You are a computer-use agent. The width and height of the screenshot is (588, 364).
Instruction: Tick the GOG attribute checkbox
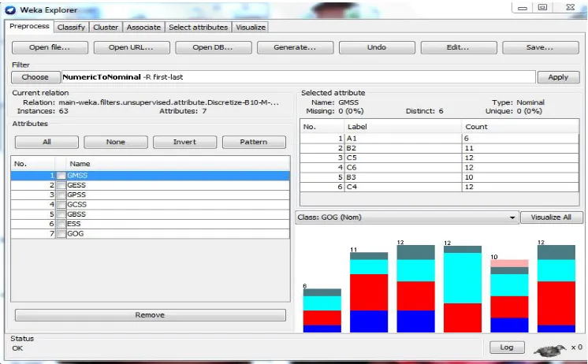[61, 234]
